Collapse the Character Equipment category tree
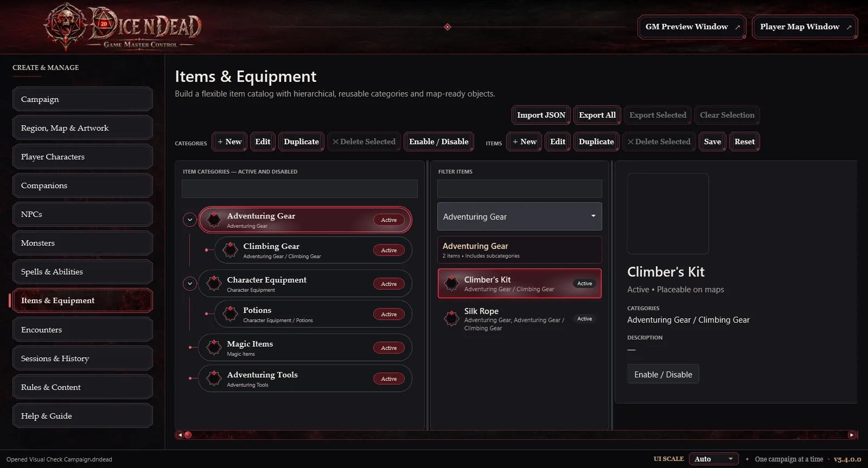 coord(189,284)
